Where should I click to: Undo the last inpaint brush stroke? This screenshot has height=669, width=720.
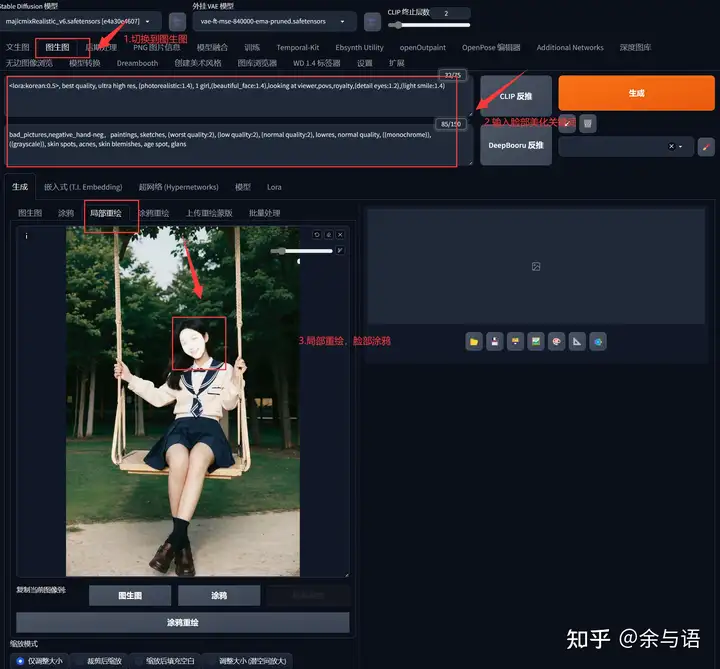[317, 235]
